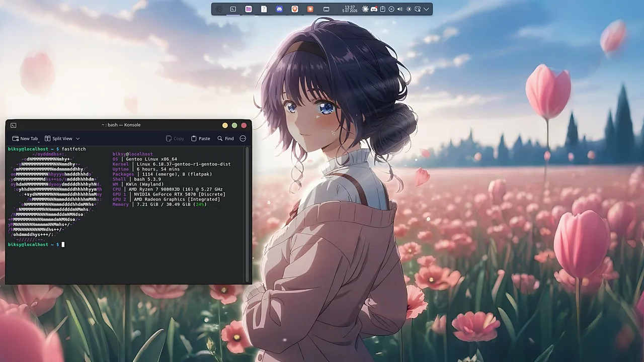Click the window-shaped task icon in panel
This screenshot has width=644, height=362.
point(326,9)
